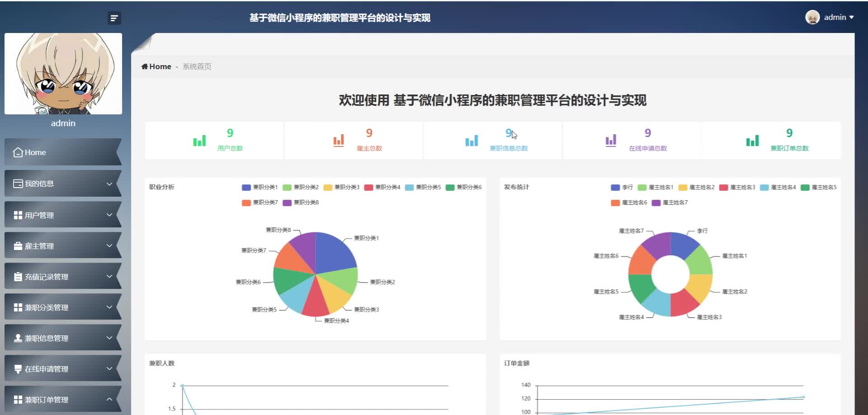Open 雇主管理 sidebar menu
The image size is (868, 415).
coord(63,246)
